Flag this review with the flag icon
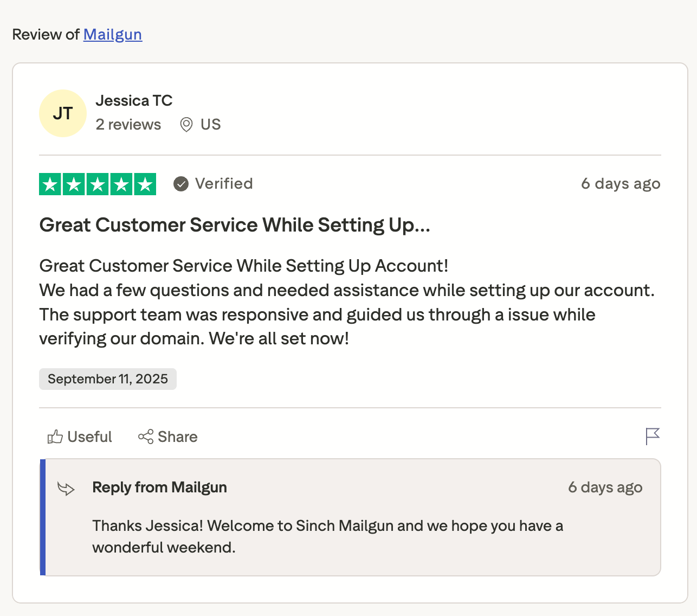The height and width of the screenshot is (616, 697). 653,436
